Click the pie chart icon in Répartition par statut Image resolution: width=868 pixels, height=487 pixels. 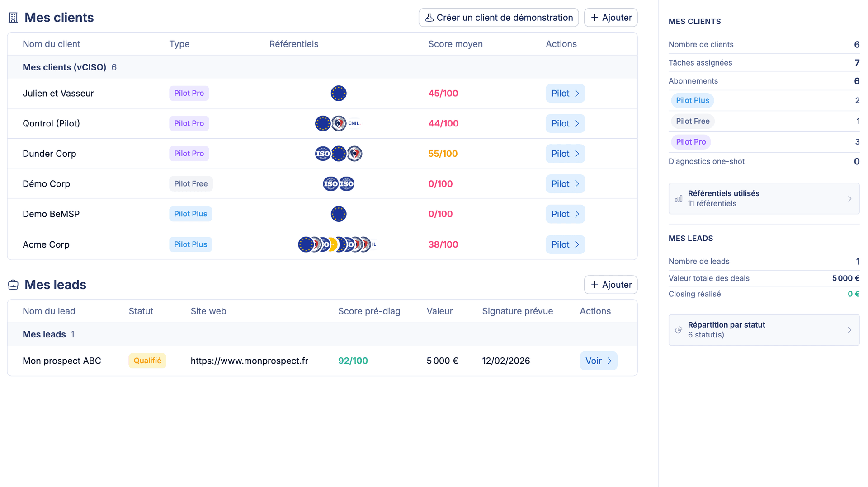[679, 330]
